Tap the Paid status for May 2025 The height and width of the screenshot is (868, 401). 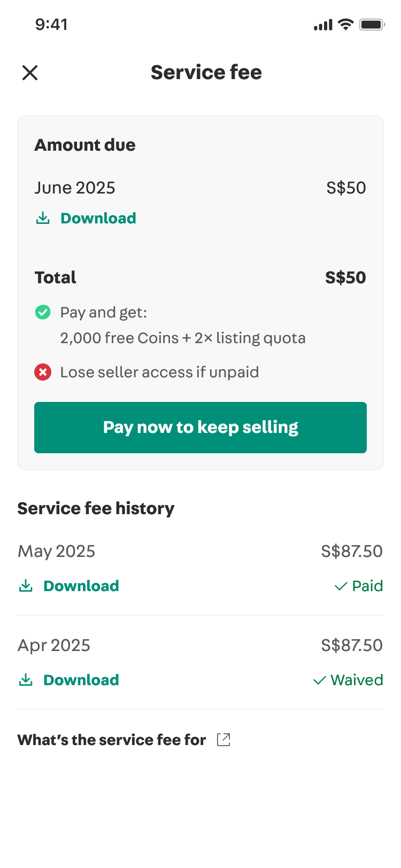tap(359, 586)
